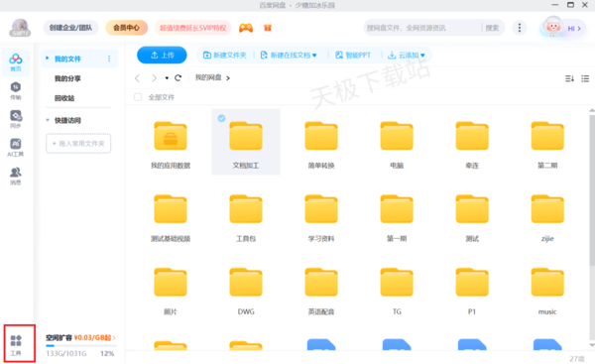Click the 上传 upload button
This screenshot has height=364, width=595.
pos(162,56)
